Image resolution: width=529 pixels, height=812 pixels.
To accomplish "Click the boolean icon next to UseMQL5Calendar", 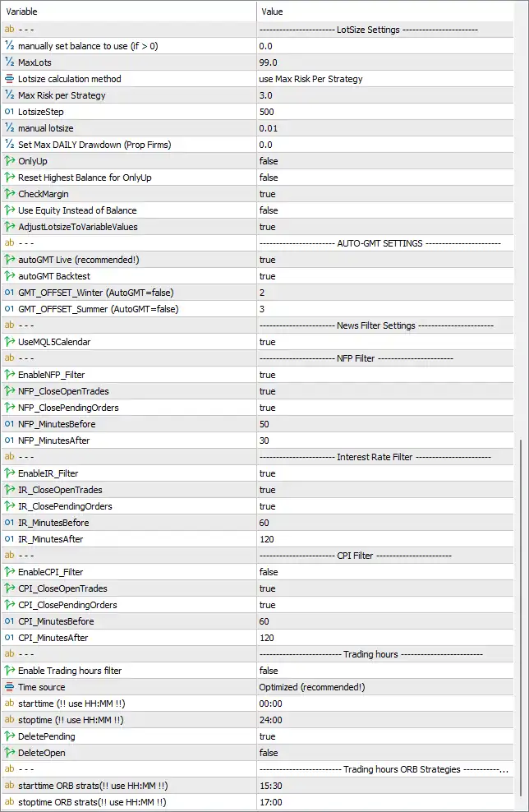I will 9,342.
